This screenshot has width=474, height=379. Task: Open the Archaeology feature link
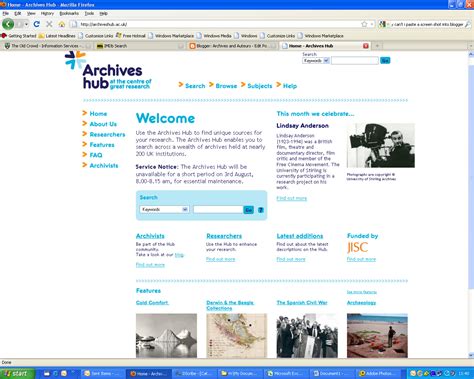click(361, 303)
